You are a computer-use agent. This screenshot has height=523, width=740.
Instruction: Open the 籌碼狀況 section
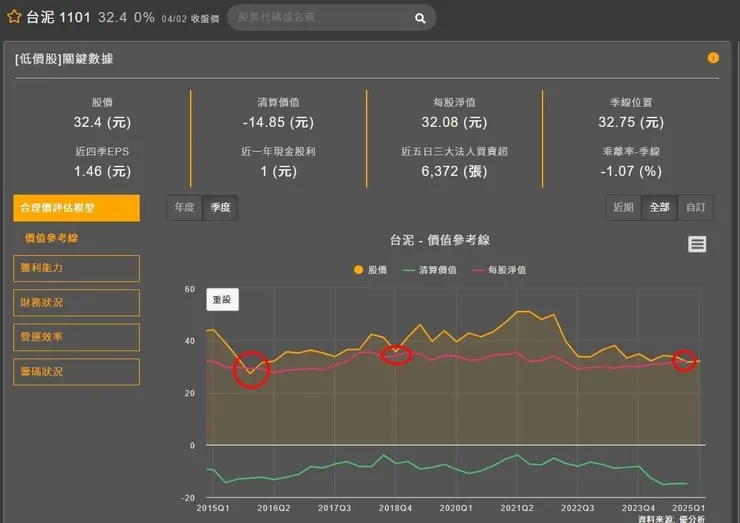tap(76, 371)
